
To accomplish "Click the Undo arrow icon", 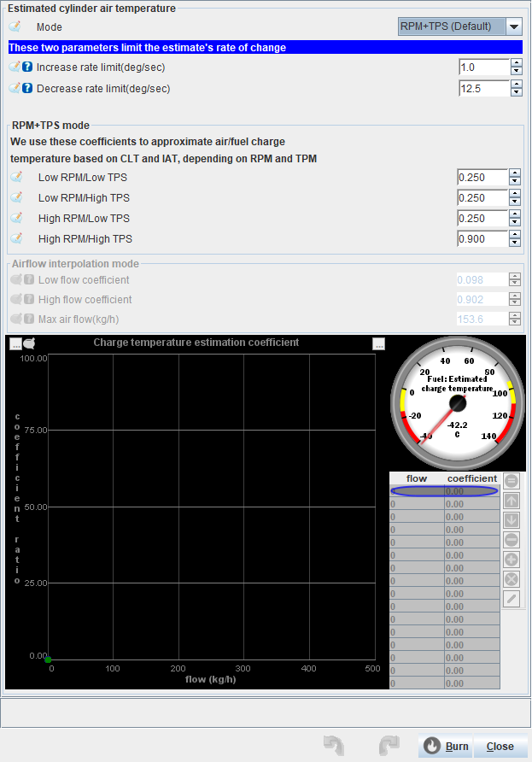I will [x=334, y=746].
